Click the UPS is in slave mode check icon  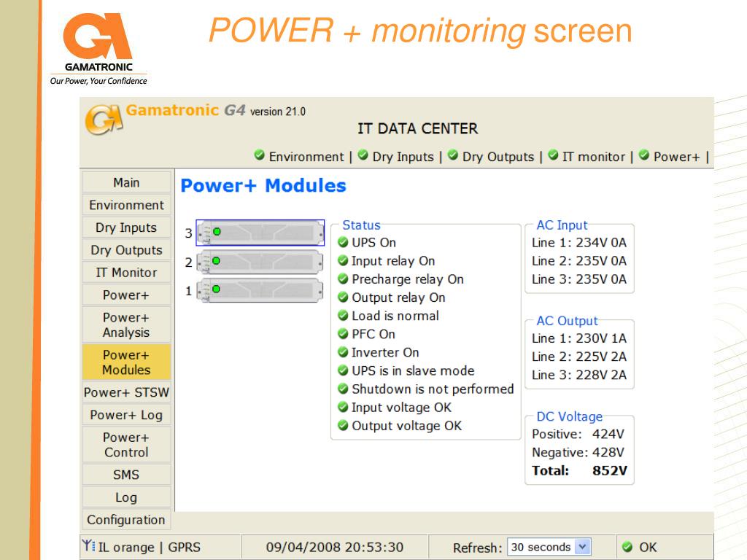[x=343, y=370]
